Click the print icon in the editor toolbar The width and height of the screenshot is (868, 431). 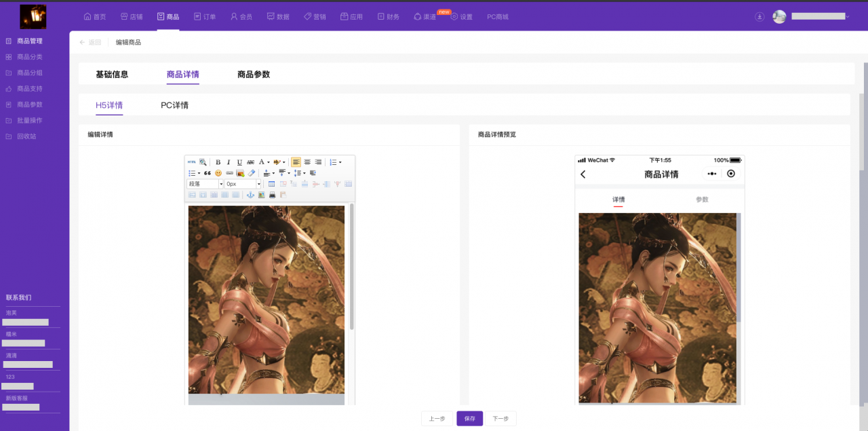point(273,195)
